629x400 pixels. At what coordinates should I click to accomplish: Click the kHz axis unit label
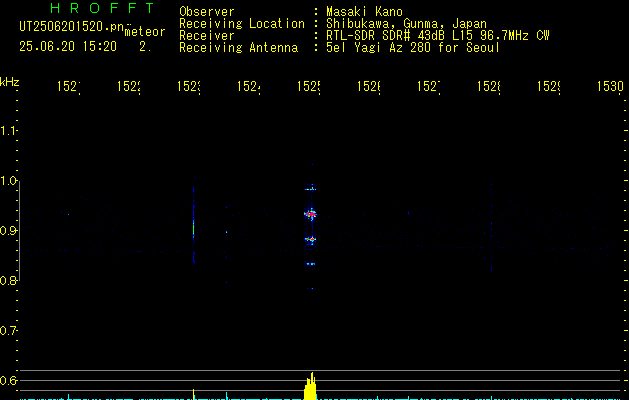pos(10,82)
